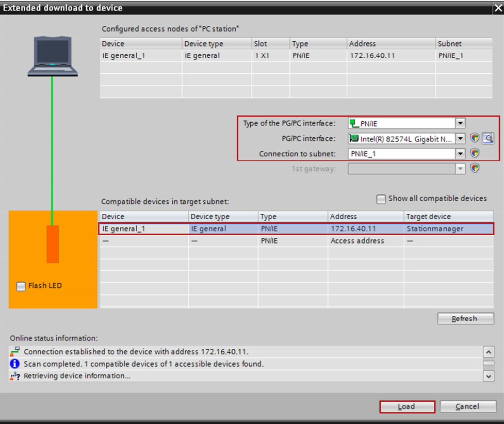The height and width of the screenshot is (424, 504).
Task: Click the Scan completed status message
Action: coord(144,364)
